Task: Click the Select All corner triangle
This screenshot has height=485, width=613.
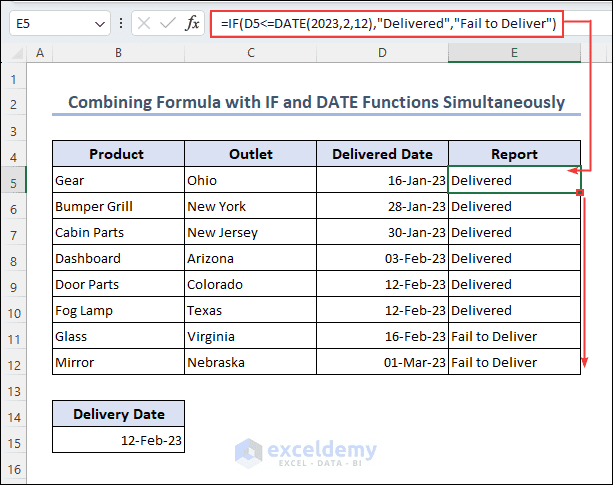Action: pyautogui.click(x=17, y=53)
